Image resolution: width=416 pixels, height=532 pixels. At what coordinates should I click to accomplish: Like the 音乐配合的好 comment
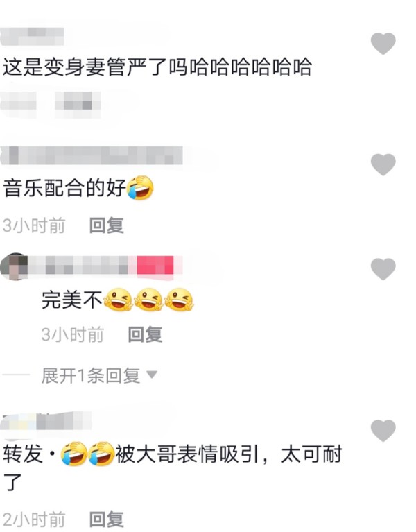(x=383, y=164)
